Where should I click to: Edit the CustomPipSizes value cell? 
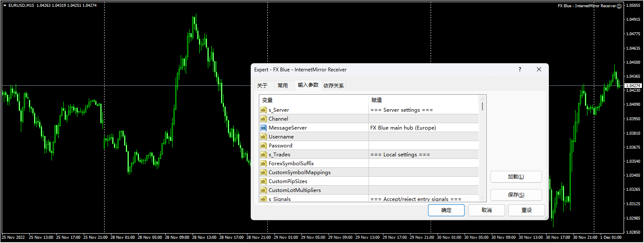[x=424, y=181]
